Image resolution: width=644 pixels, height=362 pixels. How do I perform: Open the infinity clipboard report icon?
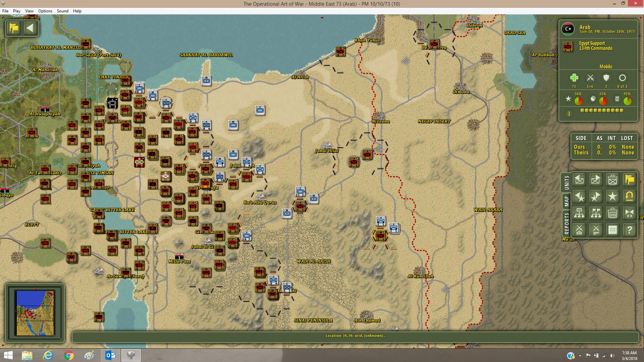(x=613, y=214)
